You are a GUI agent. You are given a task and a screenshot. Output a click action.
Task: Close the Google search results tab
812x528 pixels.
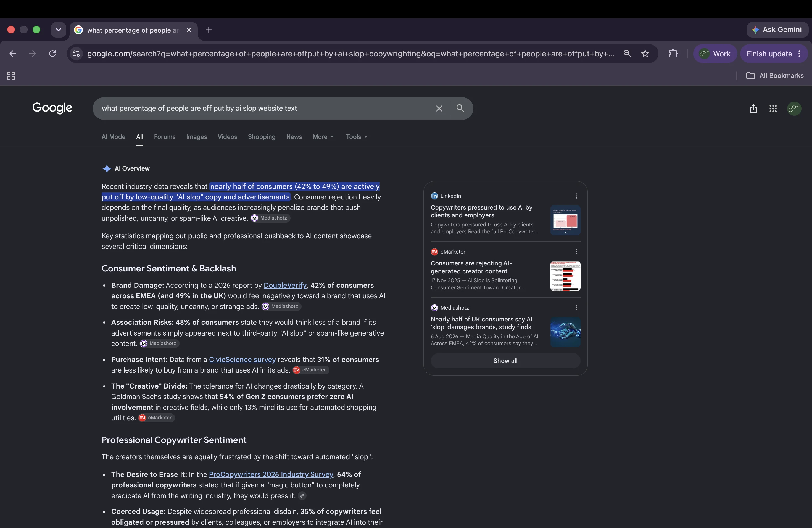click(189, 30)
